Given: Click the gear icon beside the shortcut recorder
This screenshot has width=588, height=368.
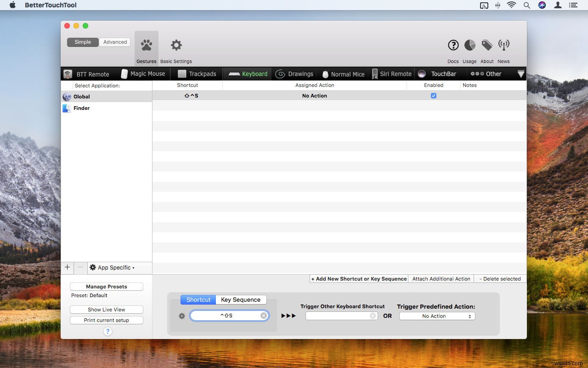Looking at the screenshot, I should [x=182, y=316].
